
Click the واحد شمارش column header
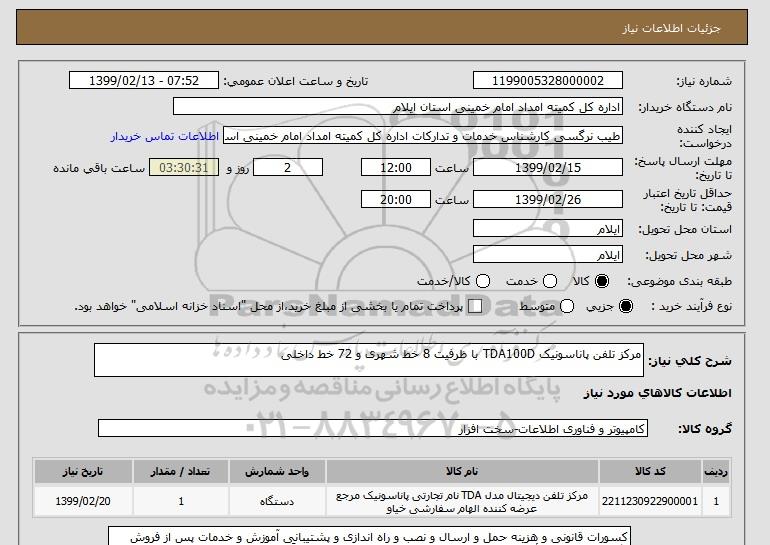point(277,471)
